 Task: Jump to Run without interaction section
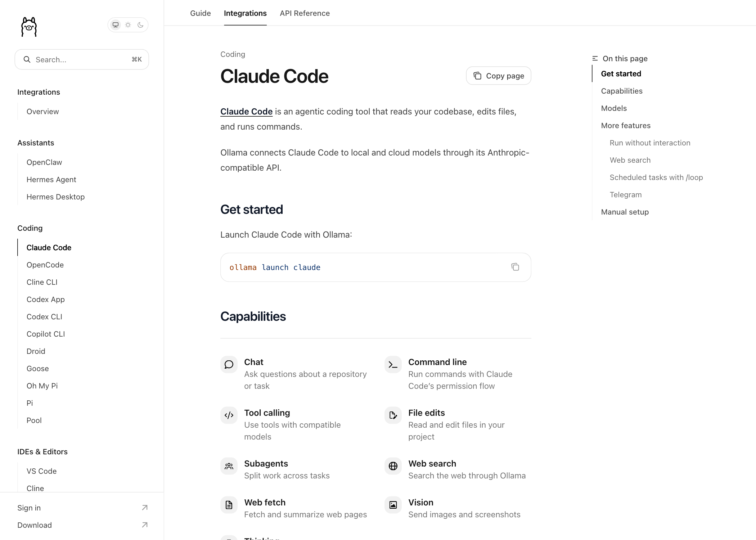pyautogui.click(x=650, y=143)
